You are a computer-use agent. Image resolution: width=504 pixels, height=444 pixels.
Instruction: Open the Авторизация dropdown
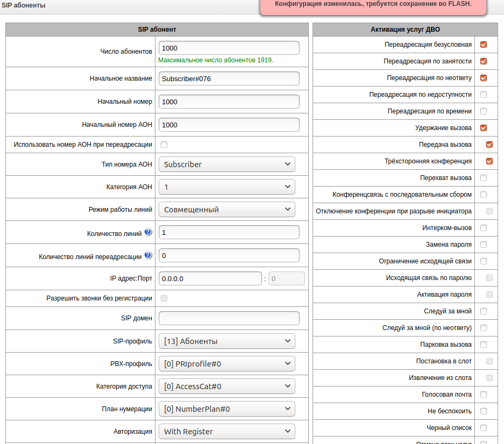click(227, 432)
